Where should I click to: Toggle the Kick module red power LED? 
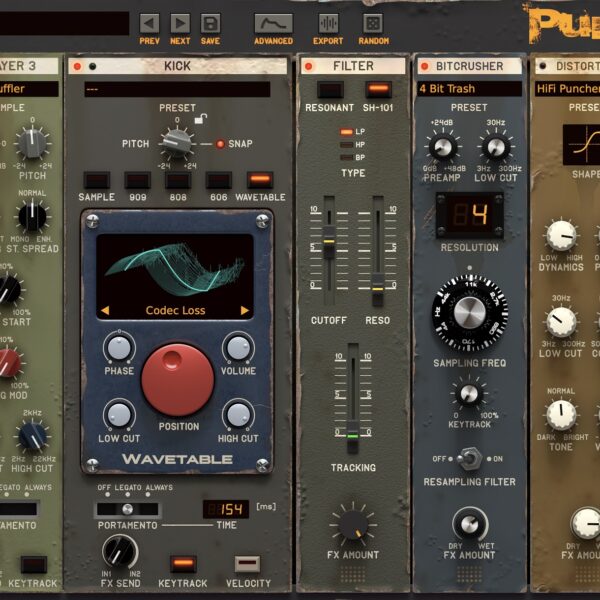[x=78, y=67]
